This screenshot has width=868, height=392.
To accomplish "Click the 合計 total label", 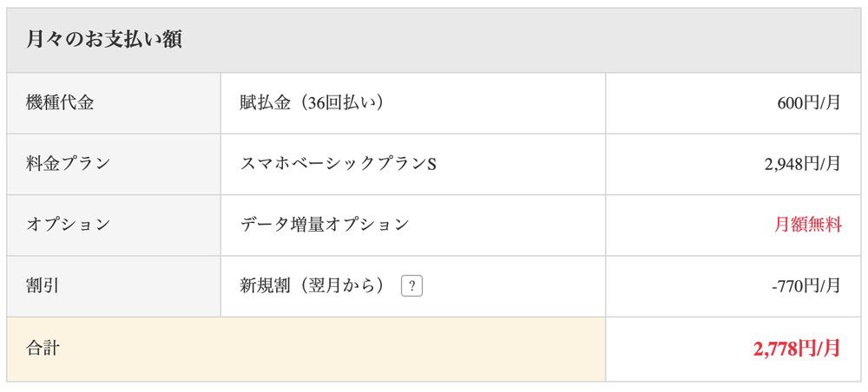I will click(x=43, y=349).
